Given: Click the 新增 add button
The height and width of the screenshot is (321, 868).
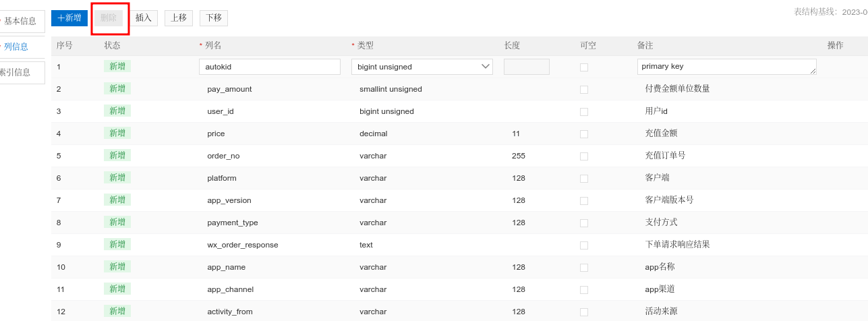Looking at the screenshot, I should (69, 18).
